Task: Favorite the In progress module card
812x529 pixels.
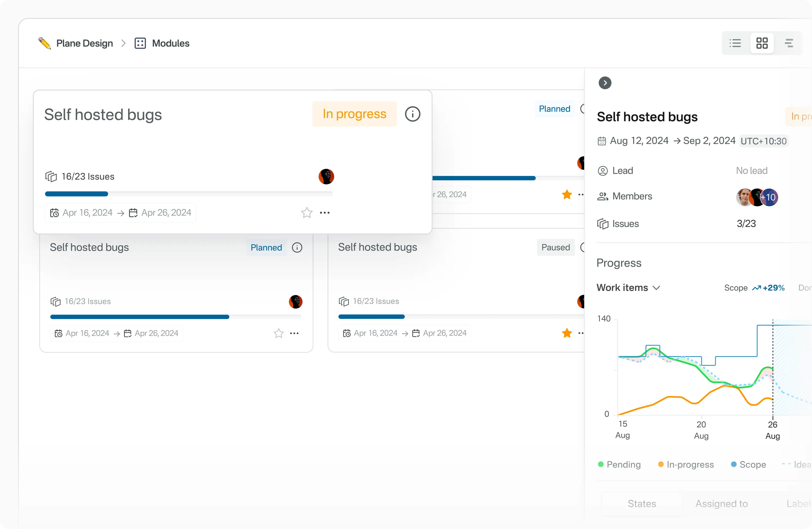Action: click(307, 213)
